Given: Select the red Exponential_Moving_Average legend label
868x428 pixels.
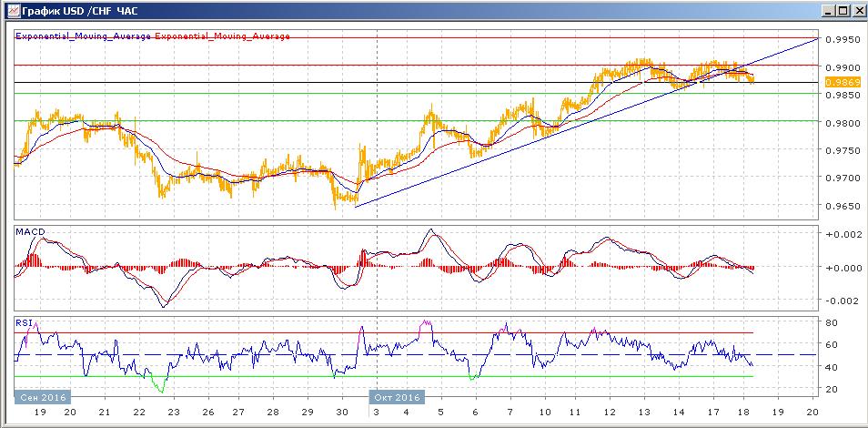Looking at the screenshot, I should click(x=223, y=36).
